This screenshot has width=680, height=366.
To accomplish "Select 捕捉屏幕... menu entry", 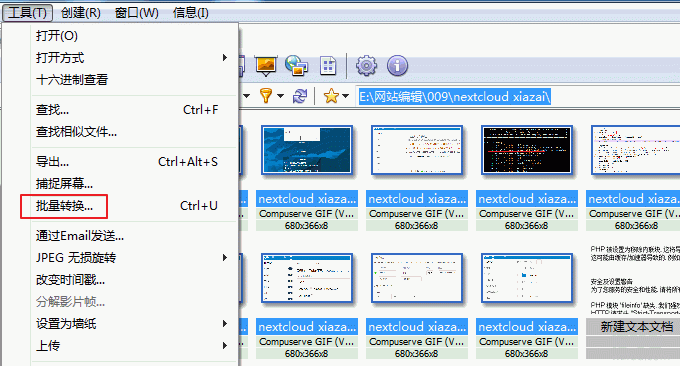I will pos(64,183).
